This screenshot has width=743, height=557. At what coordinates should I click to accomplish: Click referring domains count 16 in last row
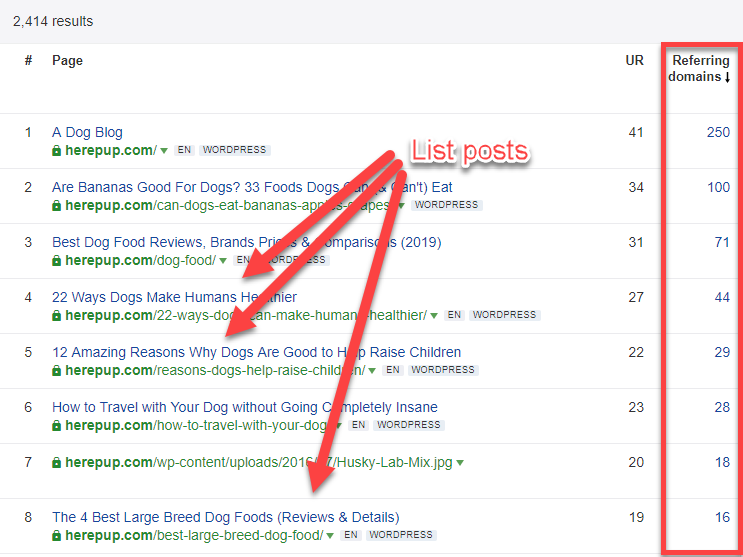pos(721,517)
